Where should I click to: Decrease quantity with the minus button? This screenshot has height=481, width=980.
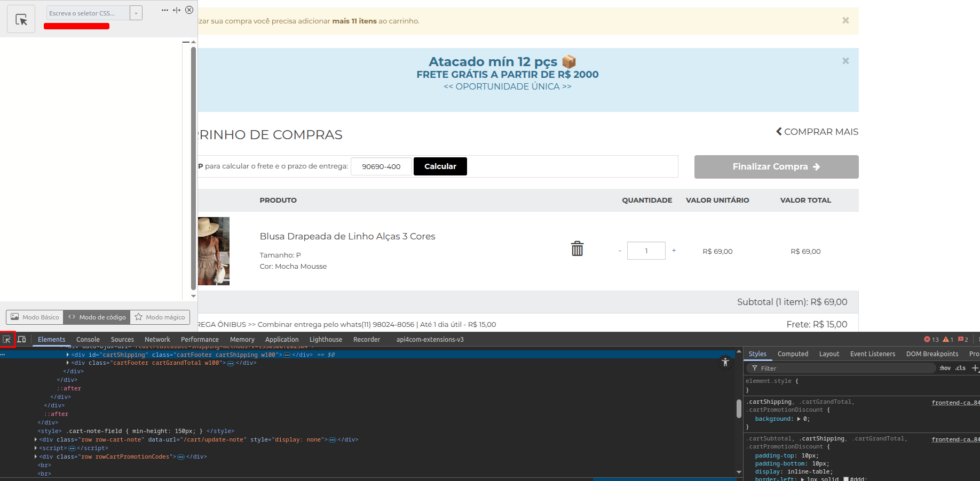pyautogui.click(x=620, y=251)
